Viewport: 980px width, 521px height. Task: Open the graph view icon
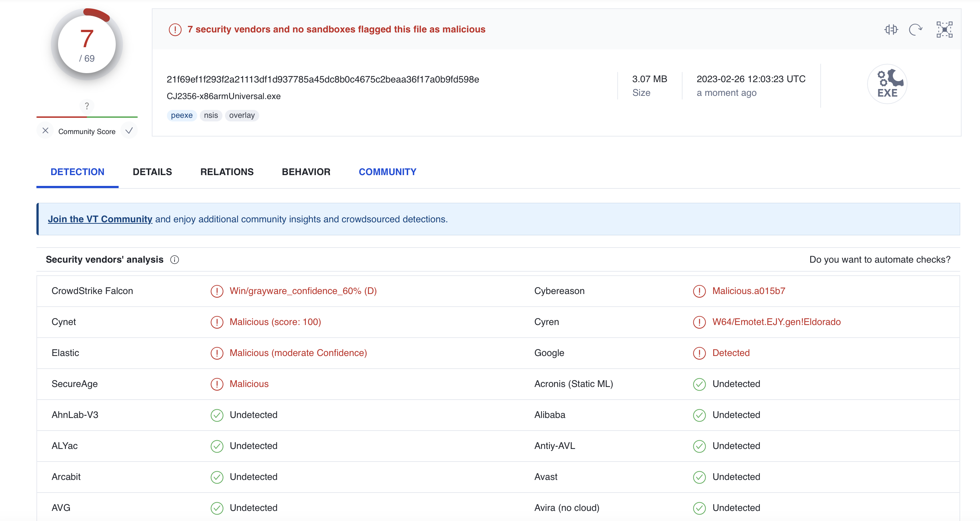944,29
